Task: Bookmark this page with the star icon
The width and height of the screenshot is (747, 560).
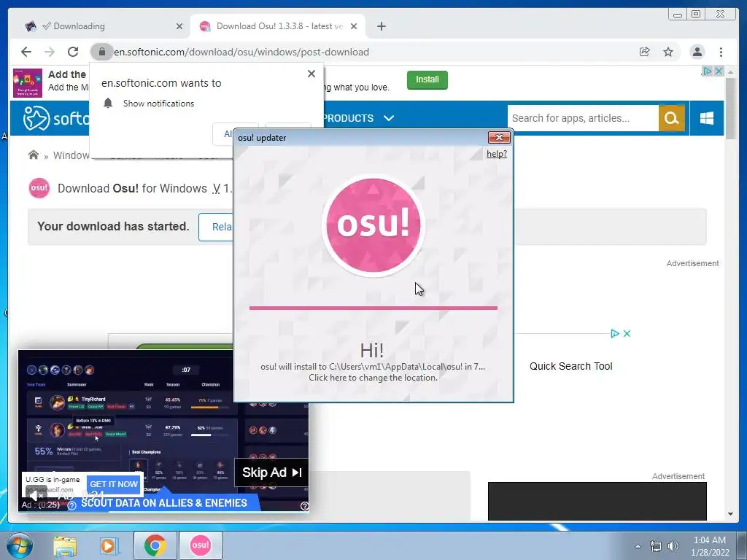Action: [668, 52]
